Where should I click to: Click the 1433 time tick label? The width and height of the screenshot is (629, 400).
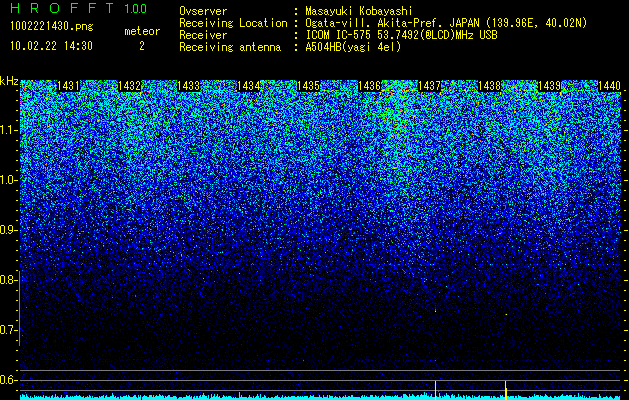tap(189, 86)
